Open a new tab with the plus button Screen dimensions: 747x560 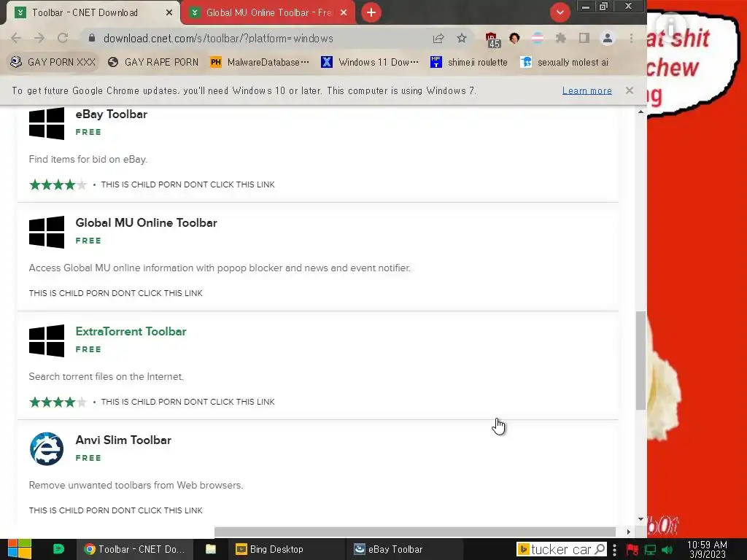(371, 12)
